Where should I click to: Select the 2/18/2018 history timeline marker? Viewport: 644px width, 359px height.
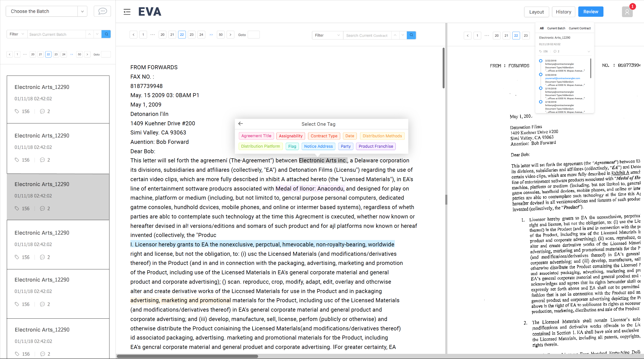pos(540,102)
